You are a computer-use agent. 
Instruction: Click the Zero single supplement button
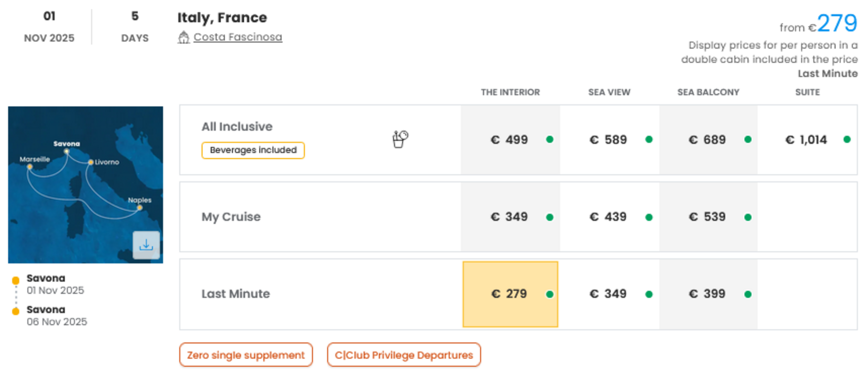[246, 355]
